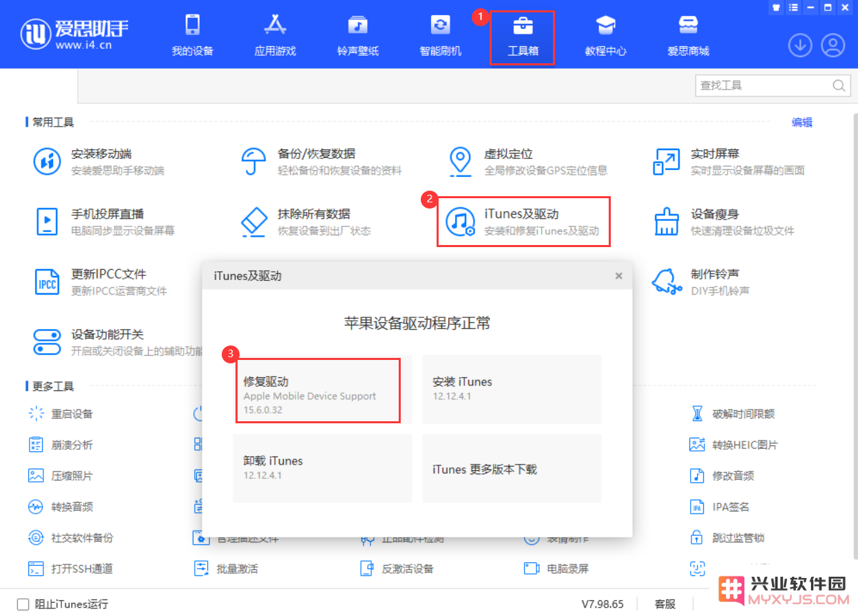Open the 教程中心 tab

605,36
